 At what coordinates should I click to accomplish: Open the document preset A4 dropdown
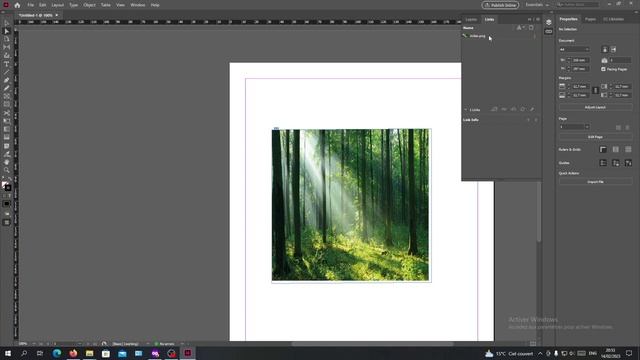click(574, 49)
